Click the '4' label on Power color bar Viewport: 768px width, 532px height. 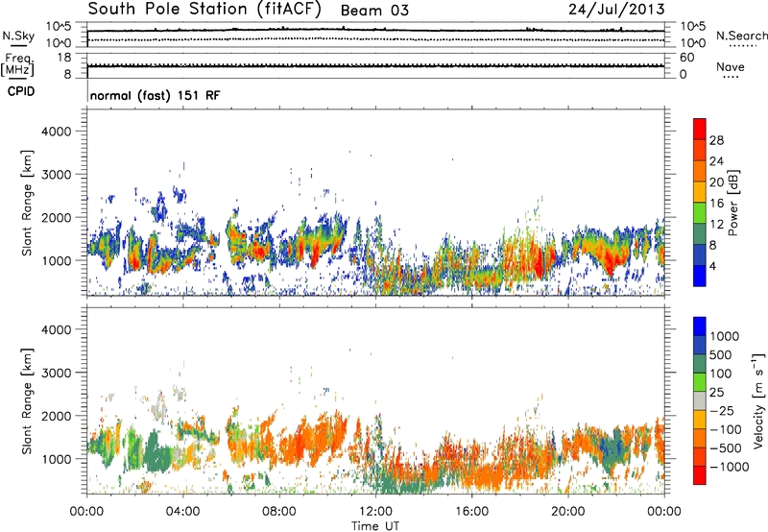click(712, 266)
